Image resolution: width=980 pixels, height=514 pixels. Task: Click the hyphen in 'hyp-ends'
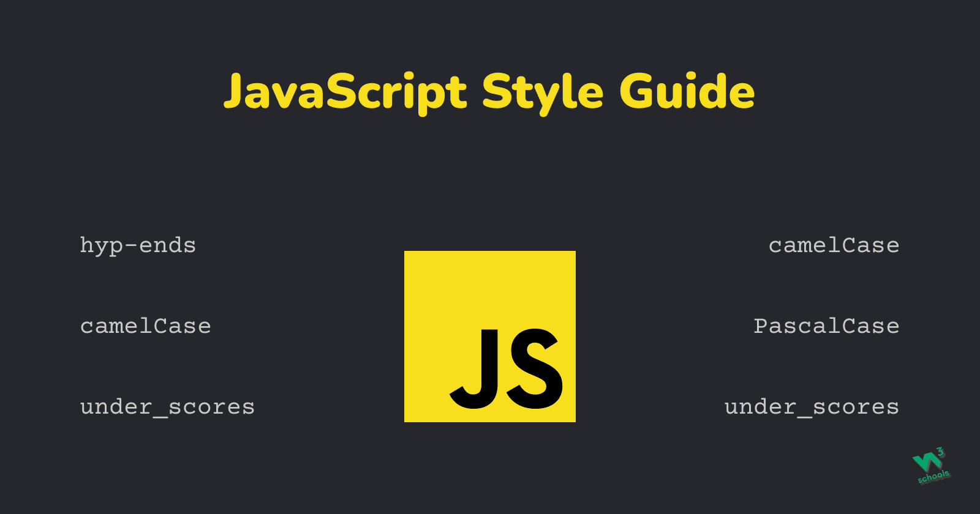(x=130, y=246)
